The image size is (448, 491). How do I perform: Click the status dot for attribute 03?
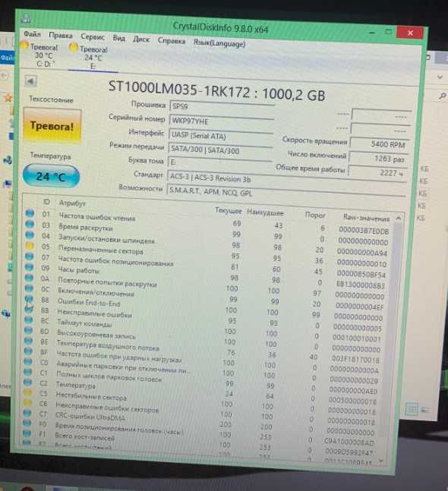pyautogui.click(x=30, y=224)
